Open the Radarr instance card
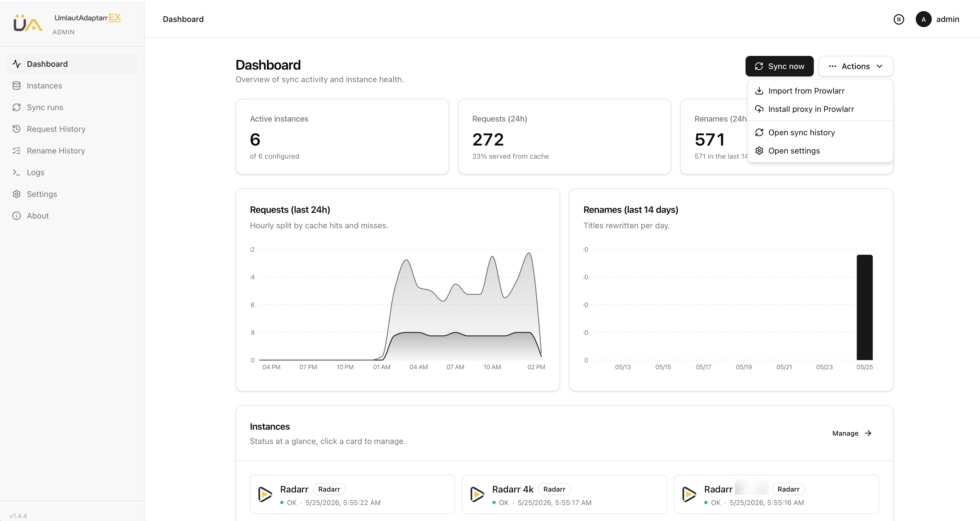 tap(352, 494)
